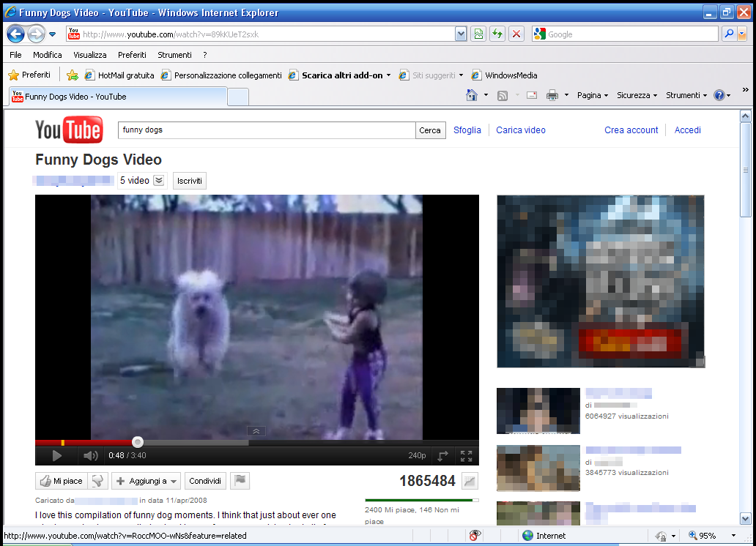Select the Funny Dogs Video - YouTube tab
This screenshot has height=546, width=756.
[118, 97]
